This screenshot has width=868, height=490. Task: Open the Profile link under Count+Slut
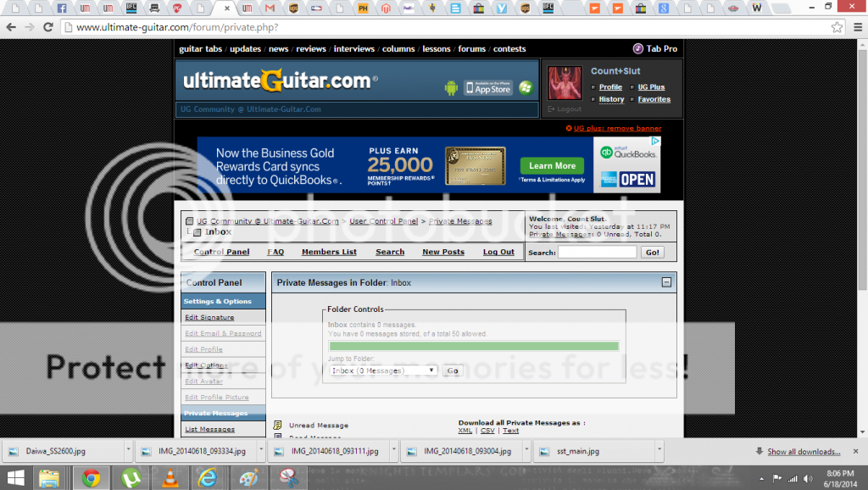(x=610, y=87)
